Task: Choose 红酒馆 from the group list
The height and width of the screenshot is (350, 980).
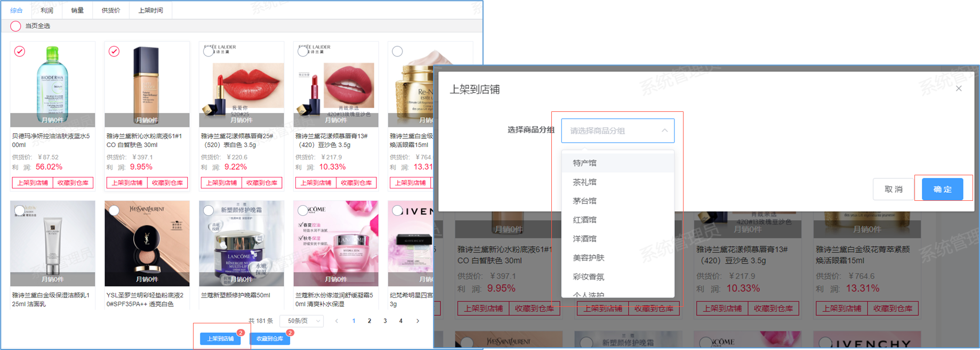Action: 617,220
